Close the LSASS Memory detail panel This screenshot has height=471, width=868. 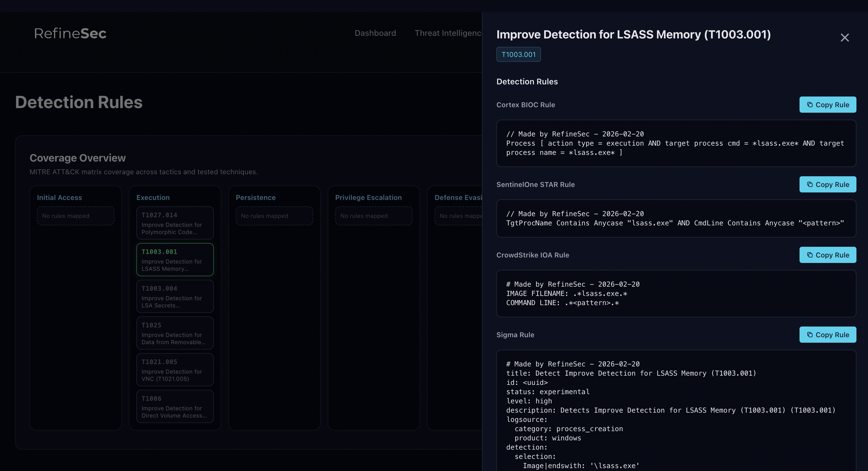[x=844, y=37]
